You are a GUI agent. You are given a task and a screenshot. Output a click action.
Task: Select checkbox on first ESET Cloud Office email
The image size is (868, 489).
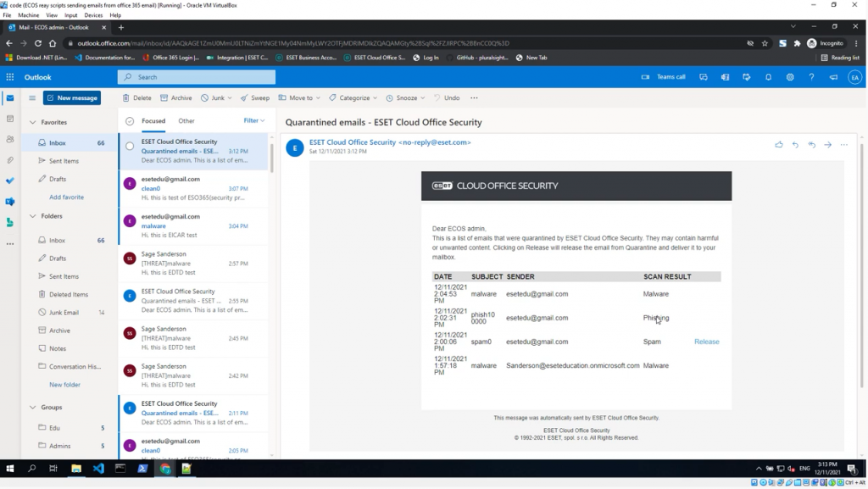(x=130, y=147)
